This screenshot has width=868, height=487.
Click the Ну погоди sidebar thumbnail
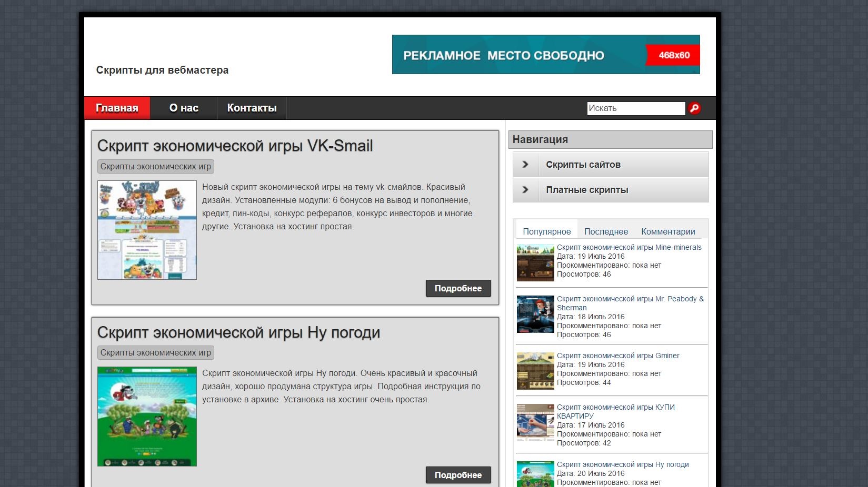click(x=535, y=474)
